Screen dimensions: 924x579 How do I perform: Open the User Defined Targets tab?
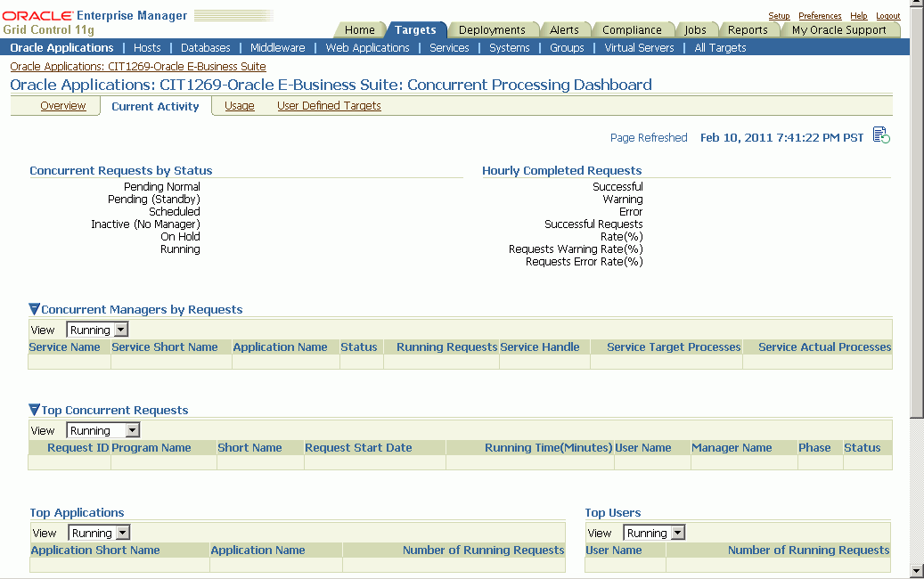click(329, 105)
